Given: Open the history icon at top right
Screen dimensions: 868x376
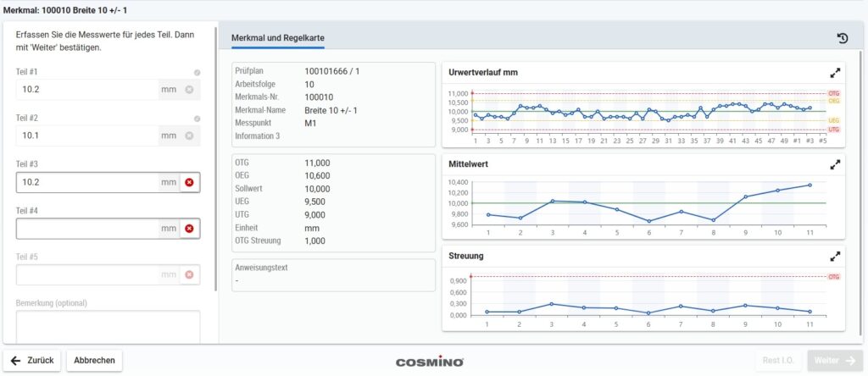Looking at the screenshot, I should pos(842,38).
